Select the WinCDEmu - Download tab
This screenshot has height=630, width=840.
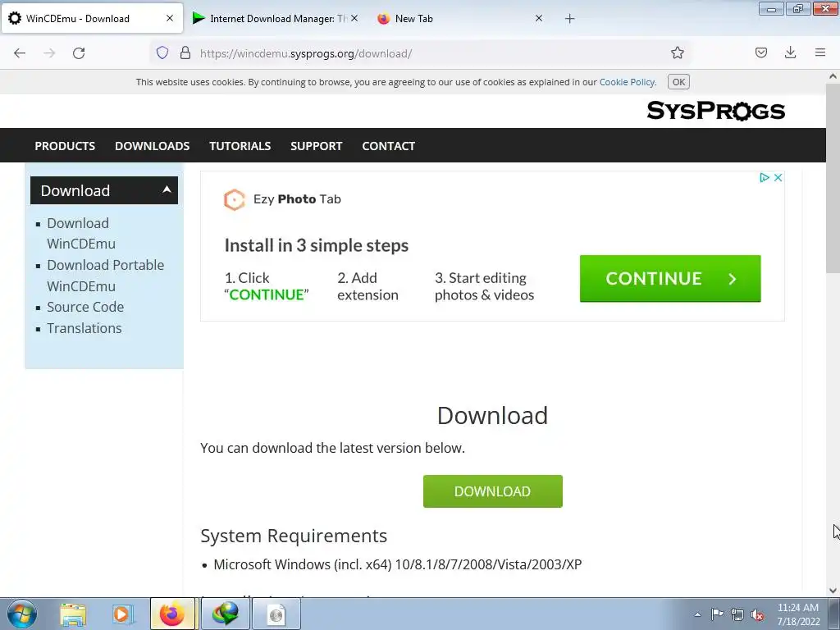92,19
